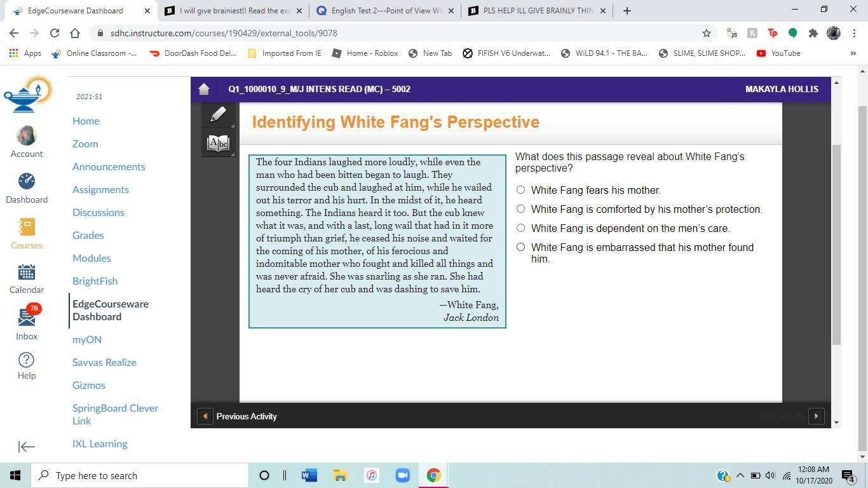Open the Windows Start menu

15,475
